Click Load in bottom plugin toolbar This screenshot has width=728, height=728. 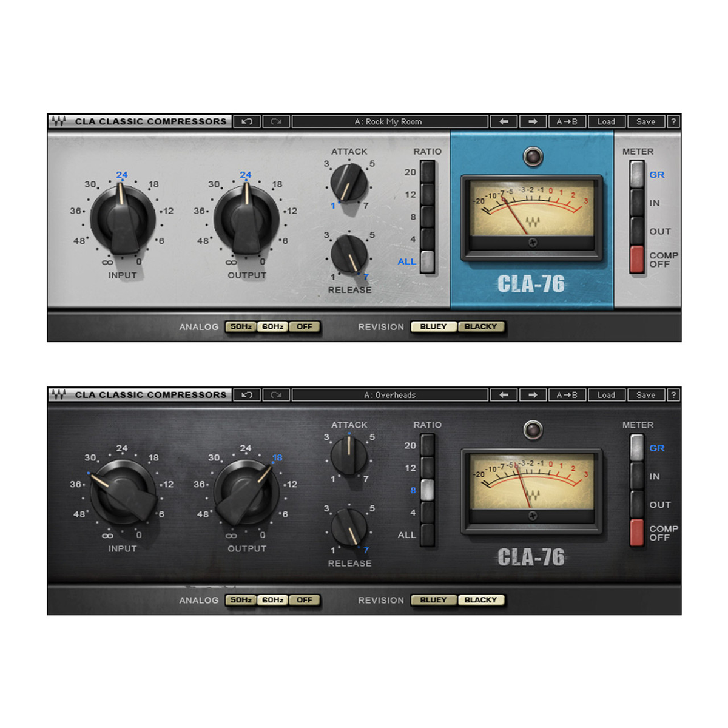point(606,395)
